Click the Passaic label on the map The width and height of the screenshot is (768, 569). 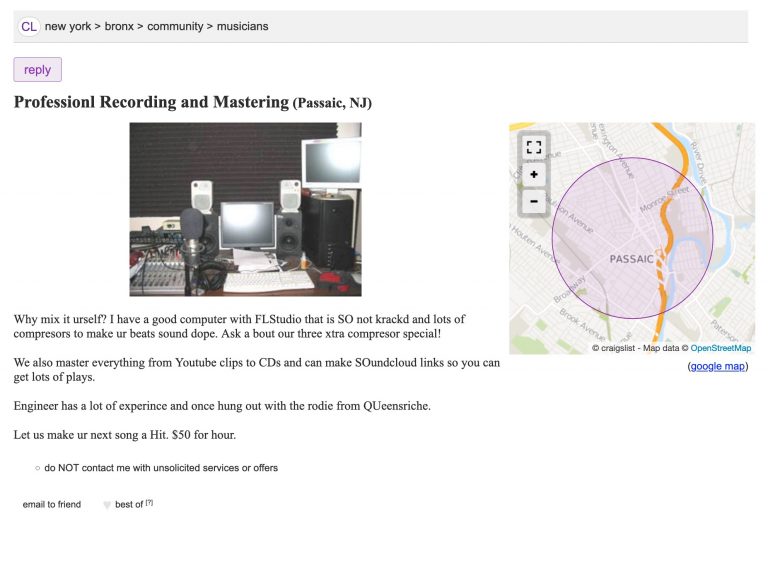631,259
